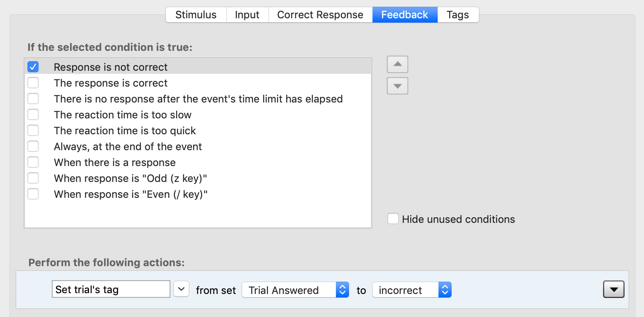Open the "Trial Answered" set dropdown

[295, 290]
